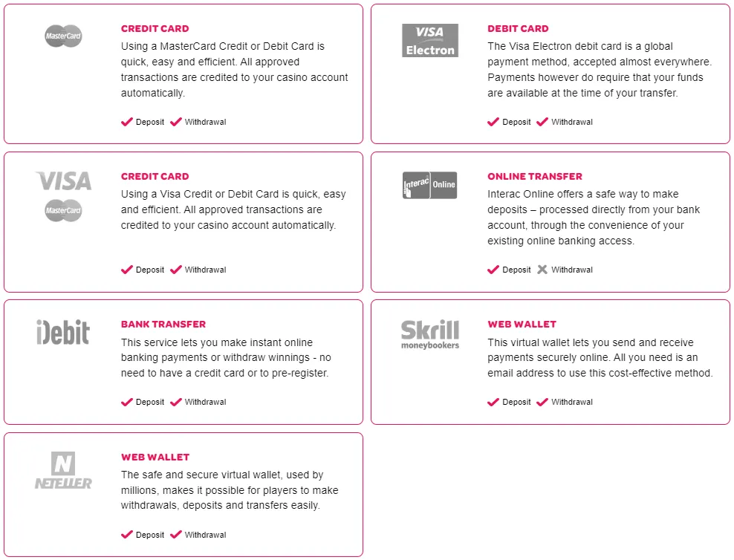Click the DEBIT CARD heading
The width and height of the screenshot is (734, 560).
click(518, 29)
